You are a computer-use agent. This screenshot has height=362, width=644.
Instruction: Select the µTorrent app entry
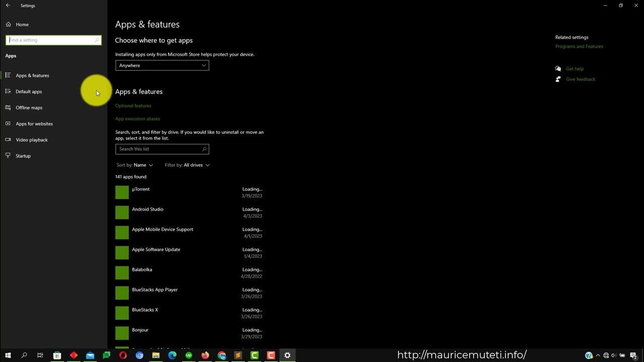pos(189,192)
